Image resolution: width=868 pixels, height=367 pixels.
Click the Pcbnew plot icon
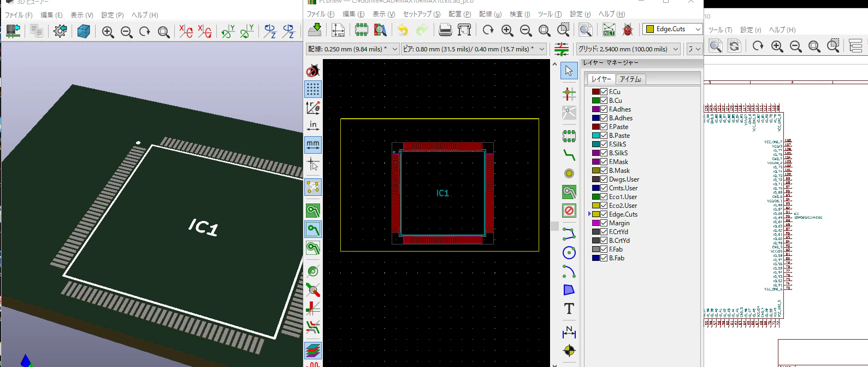point(464,30)
